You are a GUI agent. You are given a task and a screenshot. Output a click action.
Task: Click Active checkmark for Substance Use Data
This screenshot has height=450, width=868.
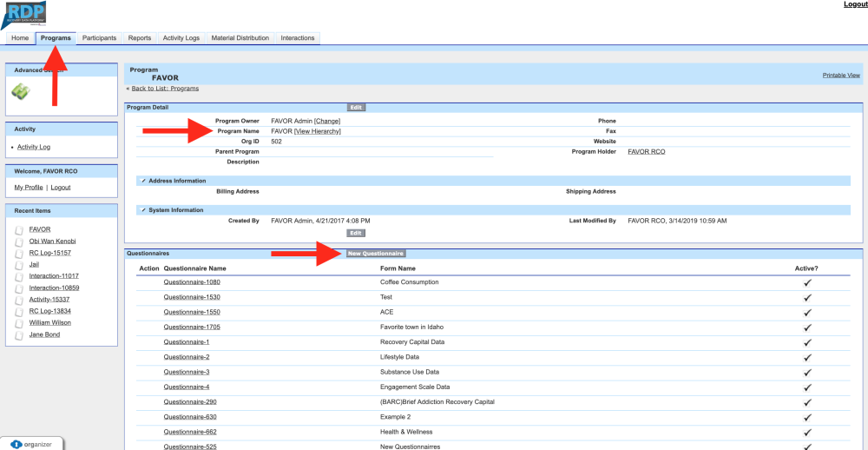click(807, 373)
